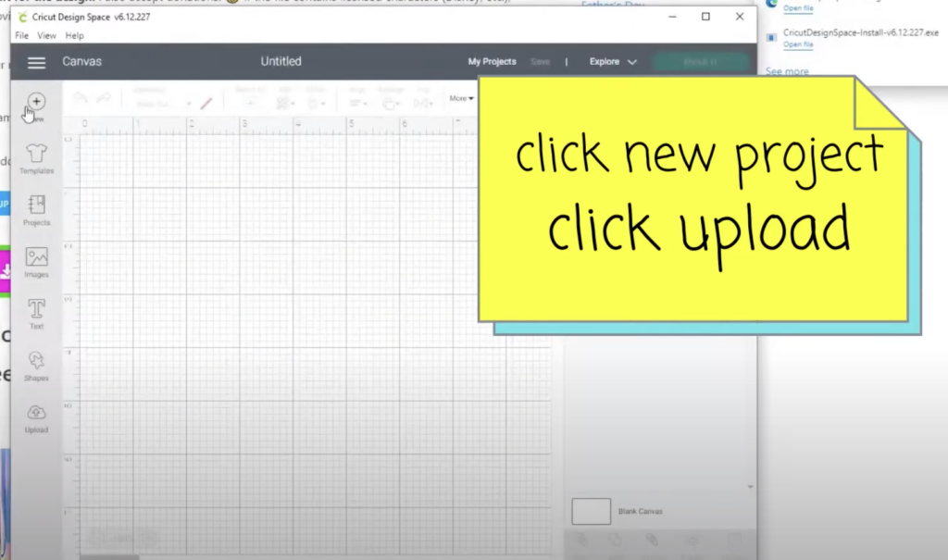Open the Templates t-shirt panel
Viewport: 948px width, 560px height.
[37, 156]
